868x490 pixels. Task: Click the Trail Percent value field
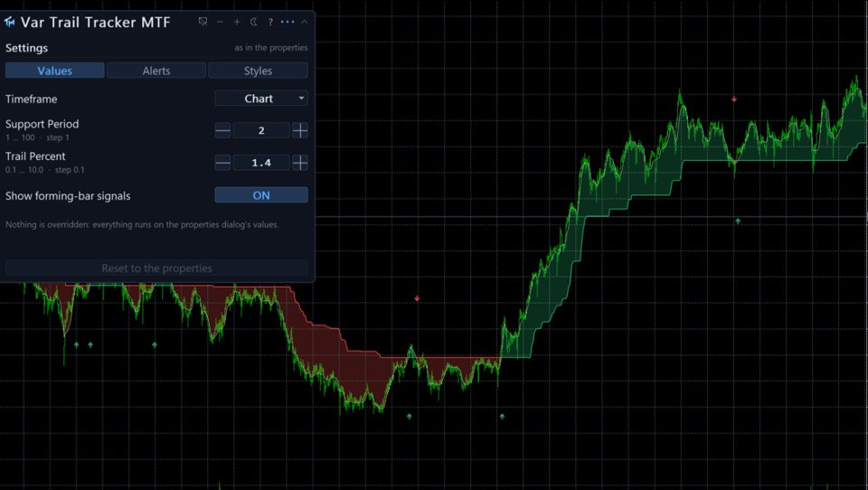point(261,163)
